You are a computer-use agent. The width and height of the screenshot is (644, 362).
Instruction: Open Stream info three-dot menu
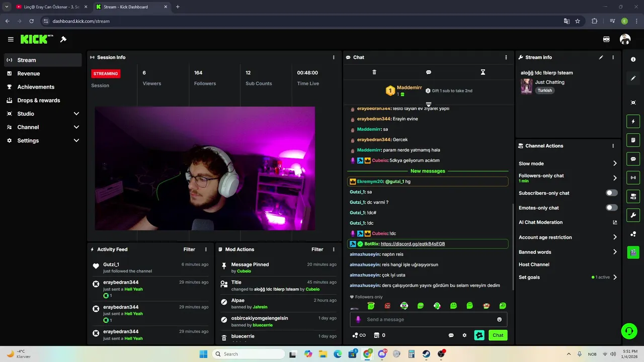click(613, 57)
